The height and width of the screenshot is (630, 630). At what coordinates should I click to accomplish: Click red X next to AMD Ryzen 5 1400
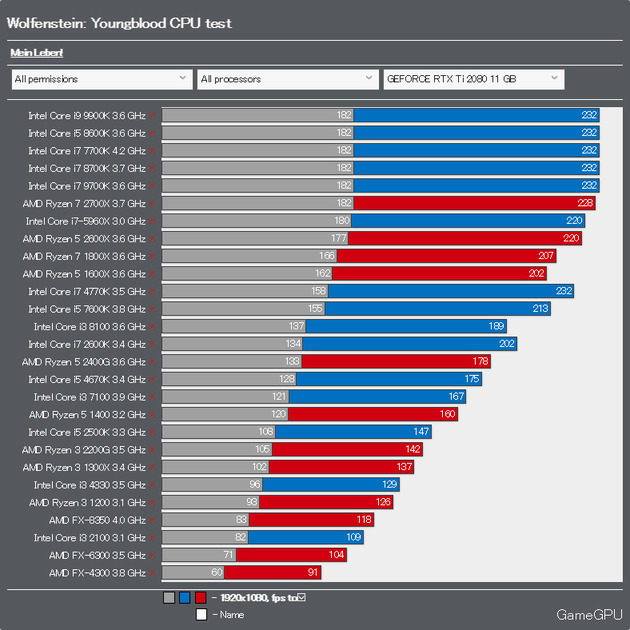point(151,415)
